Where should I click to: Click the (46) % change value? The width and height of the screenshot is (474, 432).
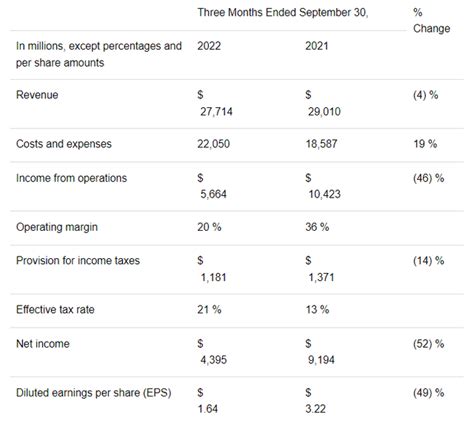tap(428, 178)
